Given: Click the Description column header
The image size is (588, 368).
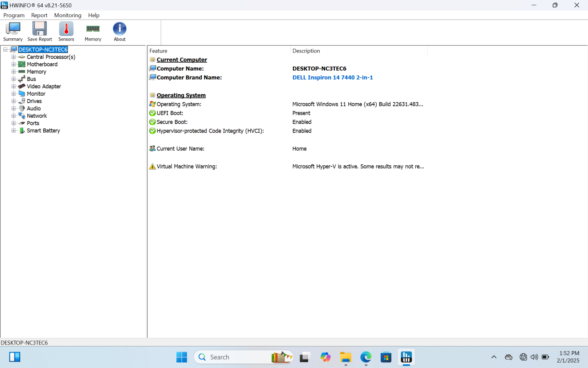Looking at the screenshot, I should [306, 51].
